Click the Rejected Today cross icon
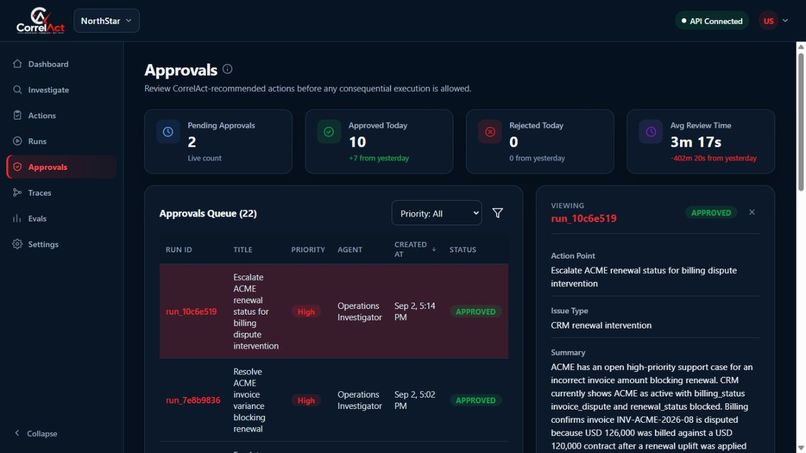 tap(490, 132)
